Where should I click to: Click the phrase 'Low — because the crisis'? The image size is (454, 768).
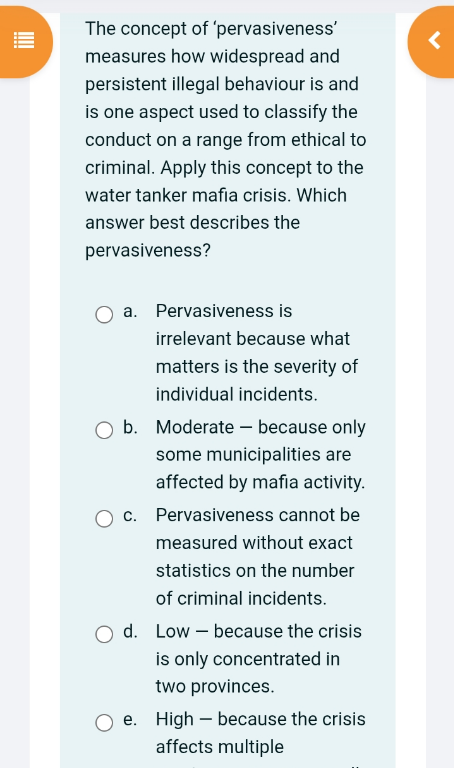coord(259,631)
